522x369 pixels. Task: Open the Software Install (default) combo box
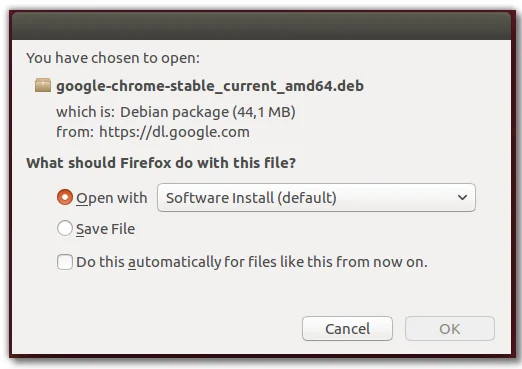point(316,197)
